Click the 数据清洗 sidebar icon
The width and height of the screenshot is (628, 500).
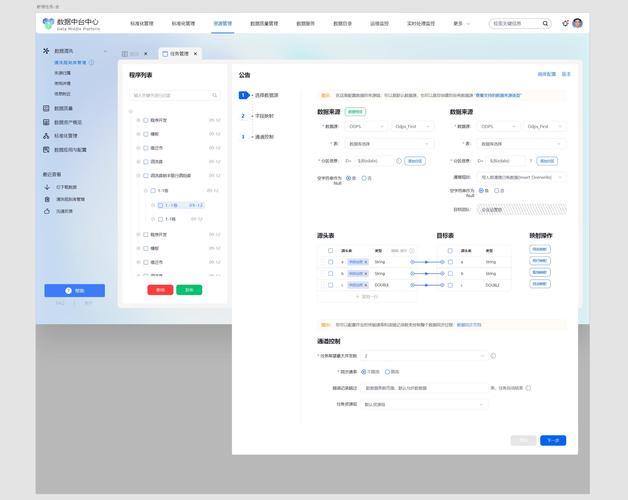coord(46,50)
